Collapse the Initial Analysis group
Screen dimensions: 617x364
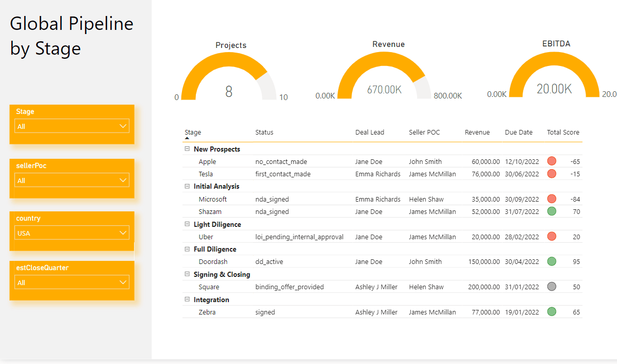pyautogui.click(x=187, y=186)
